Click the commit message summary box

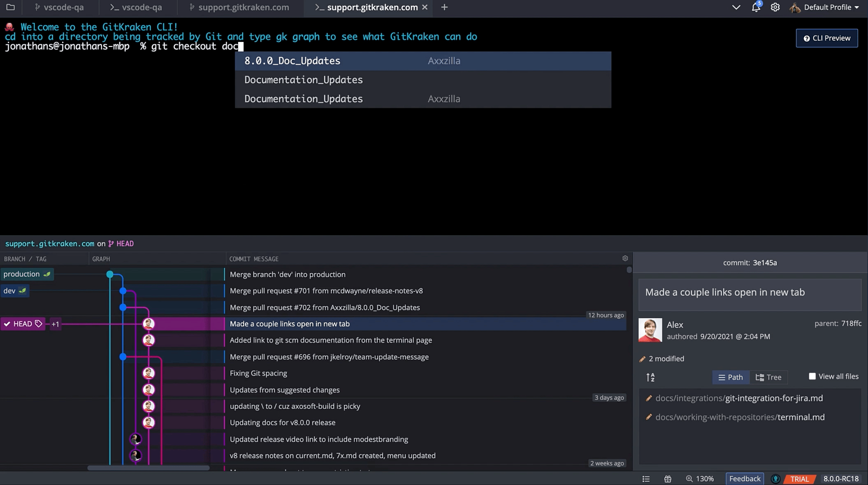tap(750, 294)
